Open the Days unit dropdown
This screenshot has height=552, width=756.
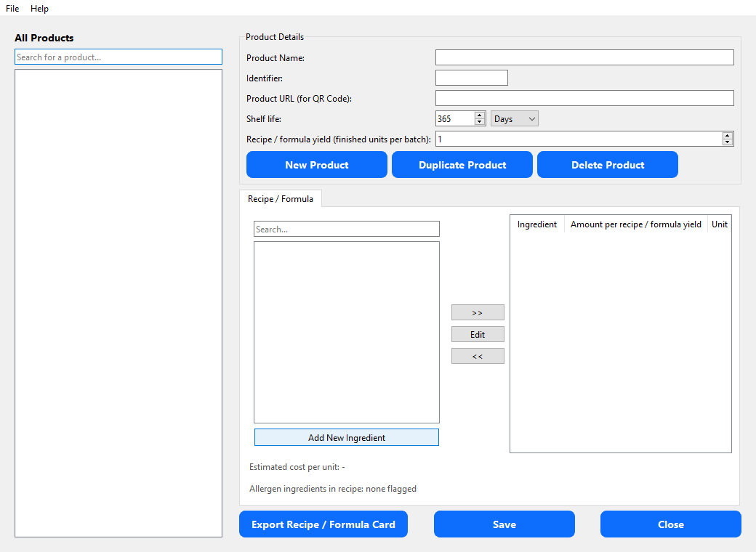(x=515, y=118)
